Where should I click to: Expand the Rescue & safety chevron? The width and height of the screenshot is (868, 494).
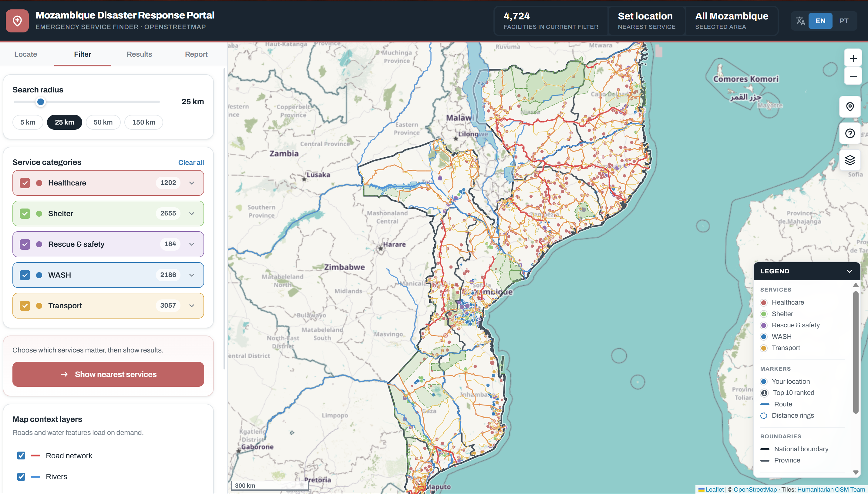coord(192,244)
